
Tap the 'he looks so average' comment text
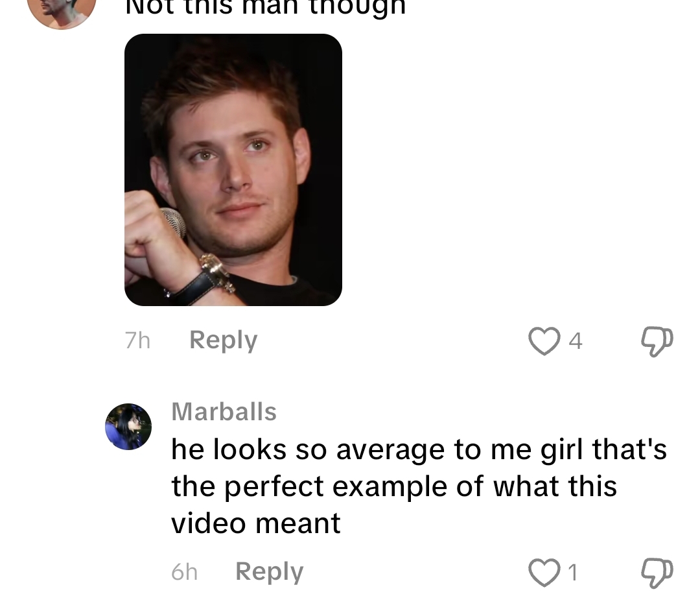pos(419,486)
